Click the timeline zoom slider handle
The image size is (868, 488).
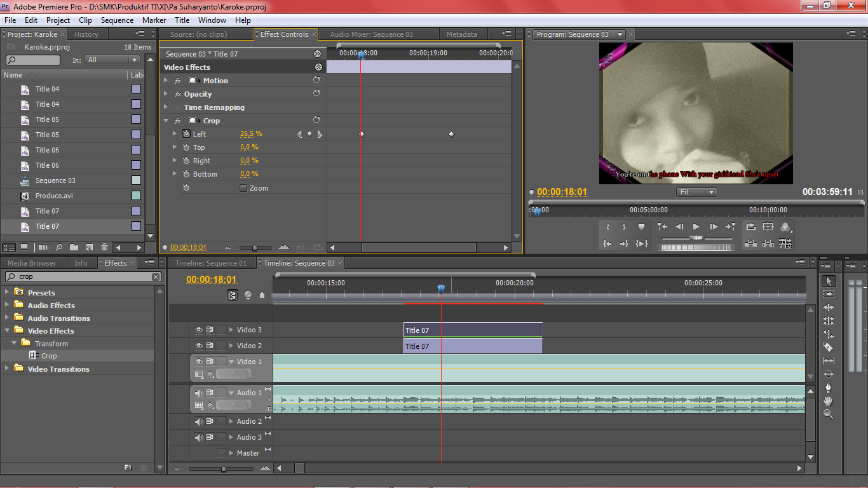click(x=223, y=469)
